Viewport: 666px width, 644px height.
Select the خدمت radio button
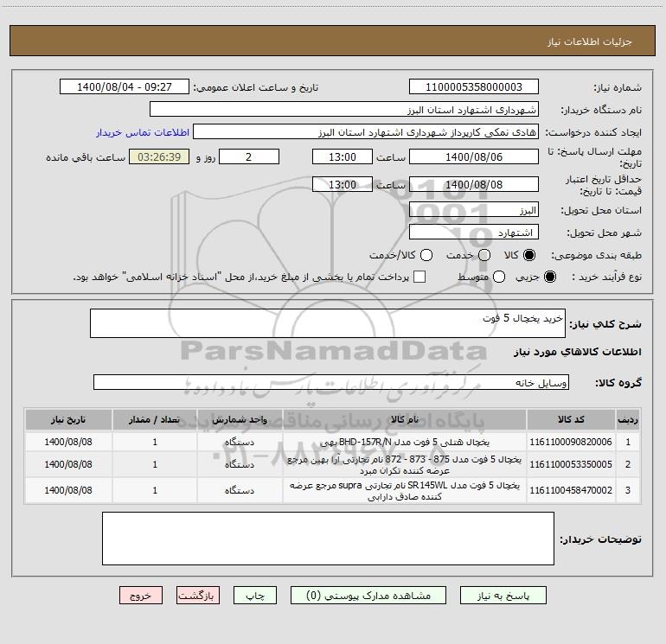[x=484, y=255]
